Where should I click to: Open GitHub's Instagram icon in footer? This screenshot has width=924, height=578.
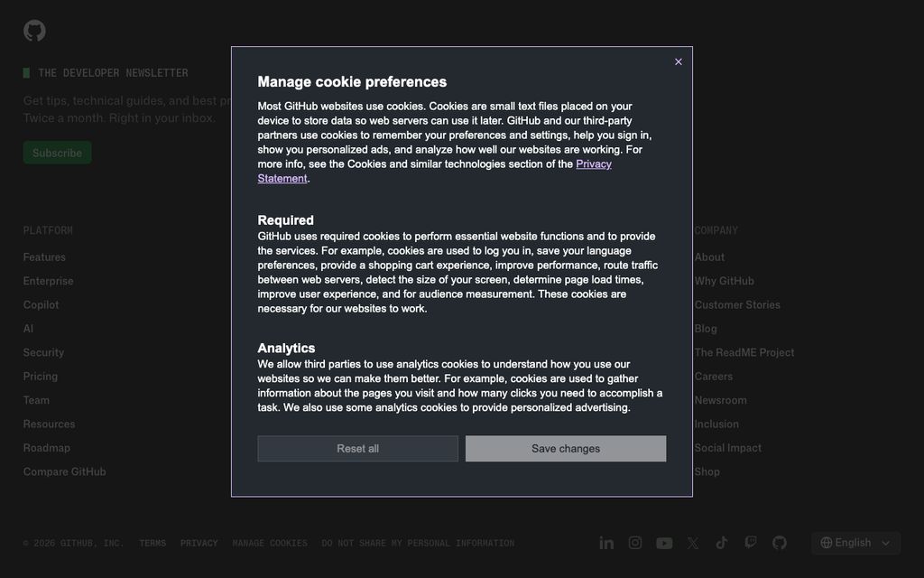tap(635, 543)
